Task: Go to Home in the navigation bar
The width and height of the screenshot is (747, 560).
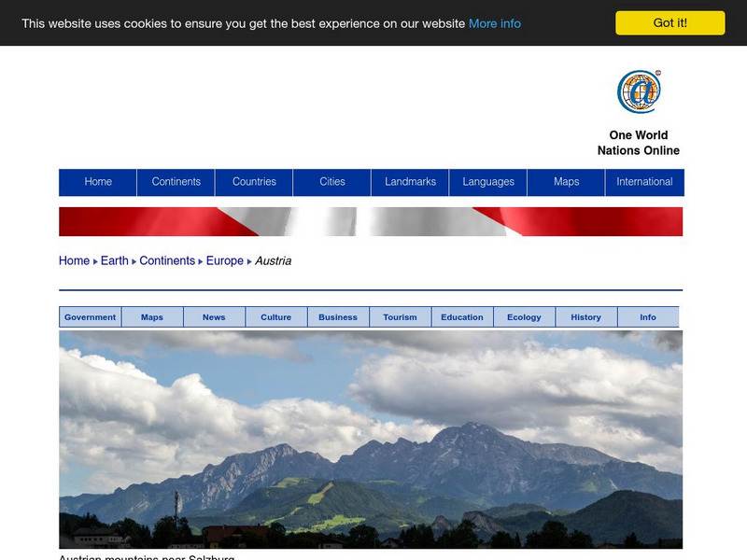Action: pyautogui.click(x=97, y=182)
